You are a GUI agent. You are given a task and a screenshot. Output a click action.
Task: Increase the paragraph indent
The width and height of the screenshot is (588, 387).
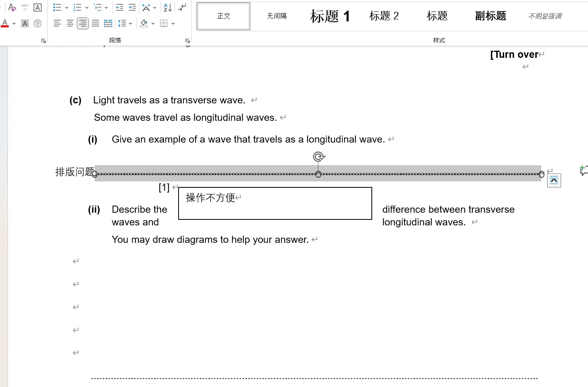click(x=132, y=8)
